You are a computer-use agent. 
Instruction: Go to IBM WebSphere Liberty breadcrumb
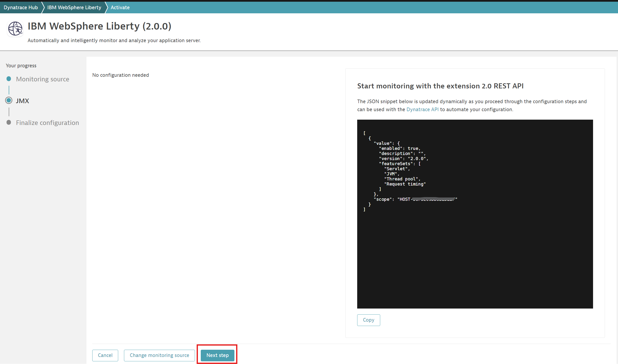pos(74,7)
